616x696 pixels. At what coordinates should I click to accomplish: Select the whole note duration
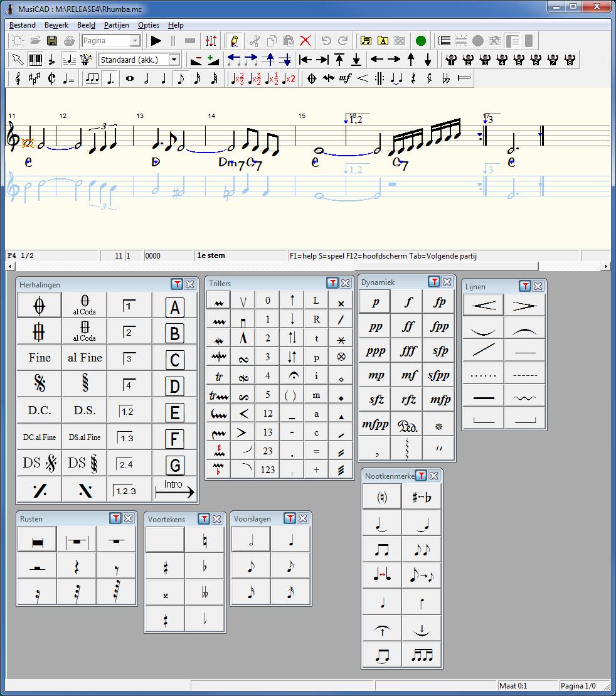tap(130, 78)
